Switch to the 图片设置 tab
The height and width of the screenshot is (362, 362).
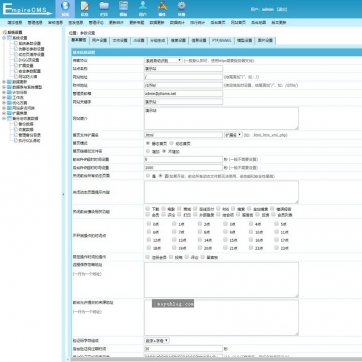pos(265,40)
